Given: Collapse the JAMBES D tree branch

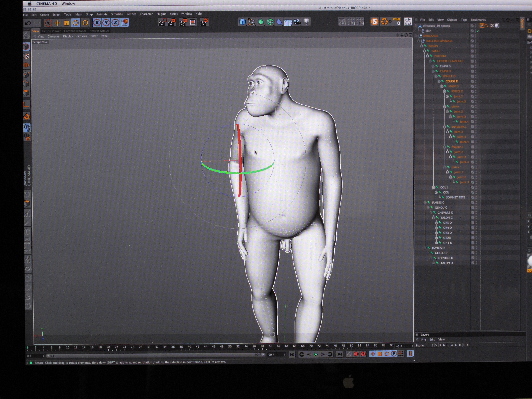Looking at the screenshot, I should (x=425, y=248).
